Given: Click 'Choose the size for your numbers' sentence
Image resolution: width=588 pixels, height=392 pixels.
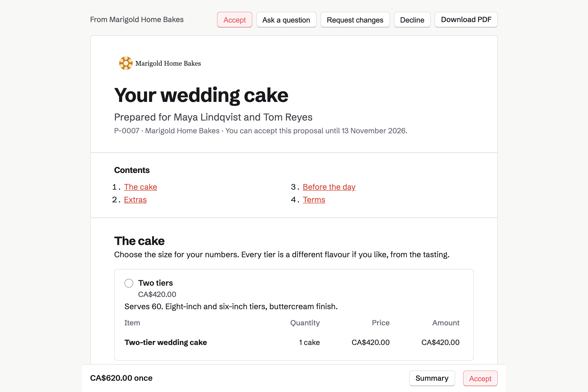Looking at the screenshot, I should tap(282, 255).
